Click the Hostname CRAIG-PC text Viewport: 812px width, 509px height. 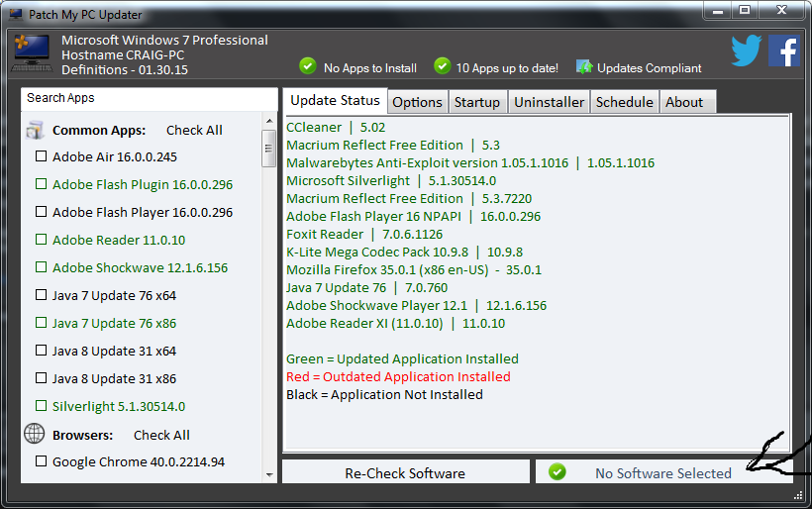coord(123,54)
